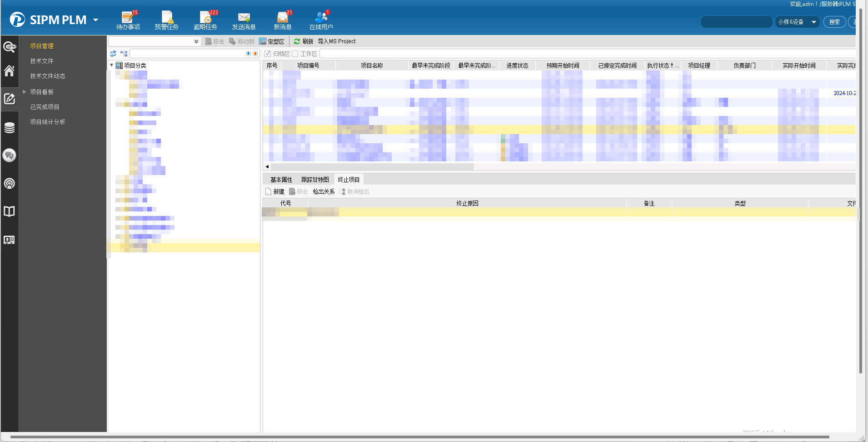
Task: Click the 刷新 refresh toolbar button
Action: (x=304, y=41)
